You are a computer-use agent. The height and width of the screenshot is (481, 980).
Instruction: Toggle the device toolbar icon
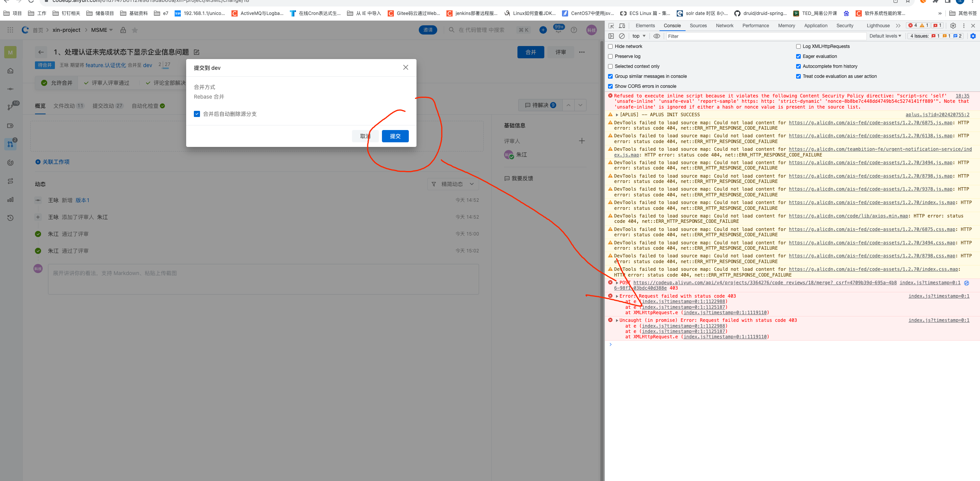[622, 26]
